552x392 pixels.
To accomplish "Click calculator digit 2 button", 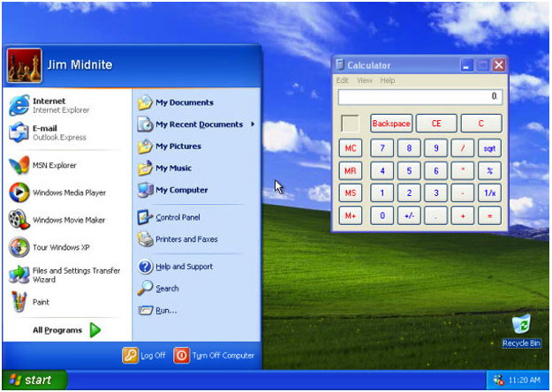I will [x=409, y=192].
